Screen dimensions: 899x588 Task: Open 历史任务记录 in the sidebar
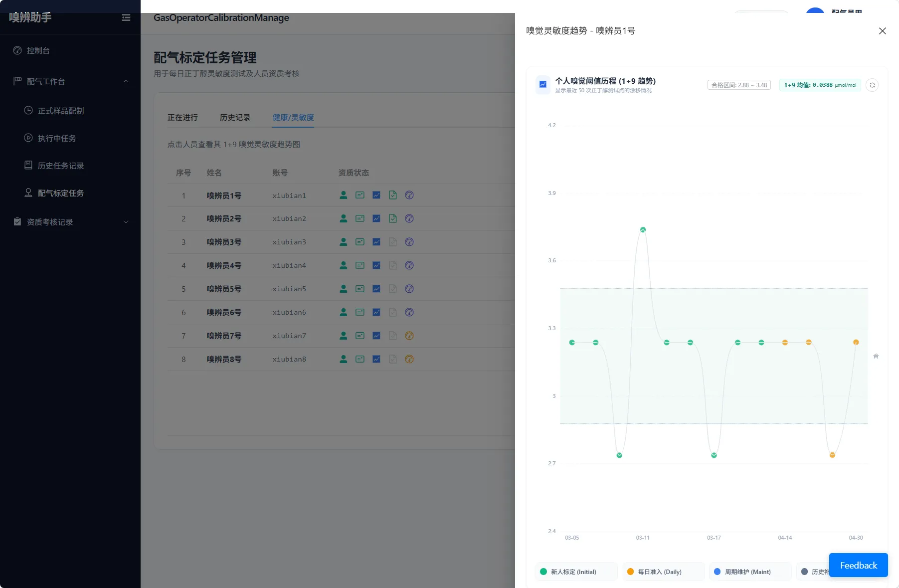click(x=70, y=166)
